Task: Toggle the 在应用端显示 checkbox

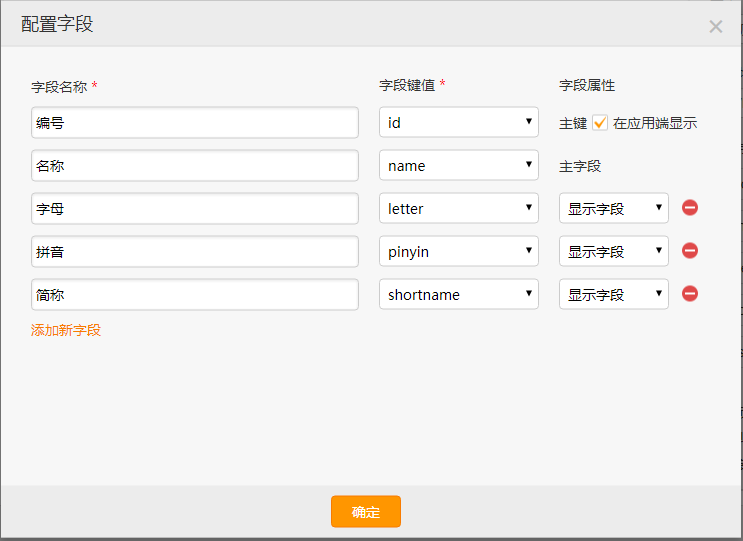Action: click(x=600, y=123)
